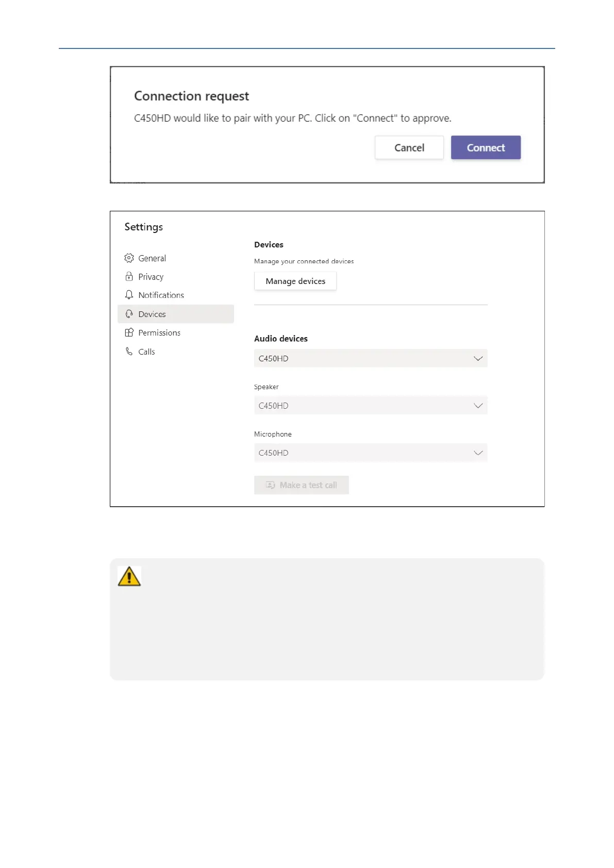Image resolution: width=614 pixels, height=868 pixels.
Task: Click the General gear icon
Action: [x=129, y=258]
